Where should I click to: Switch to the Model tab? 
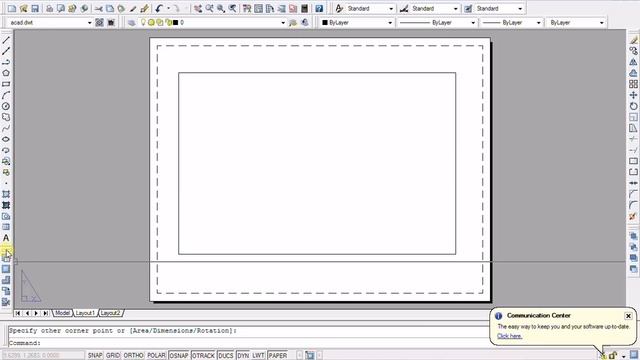(x=62, y=313)
